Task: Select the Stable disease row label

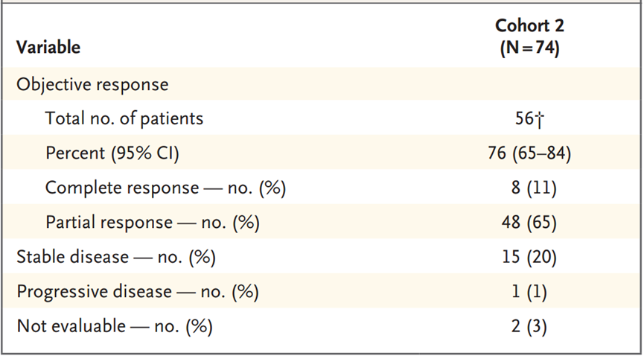Action: coord(116,257)
